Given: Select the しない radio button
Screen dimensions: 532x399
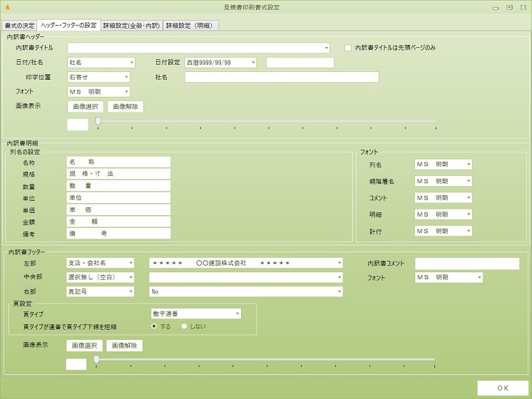Looking at the screenshot, I should (184, 326).
